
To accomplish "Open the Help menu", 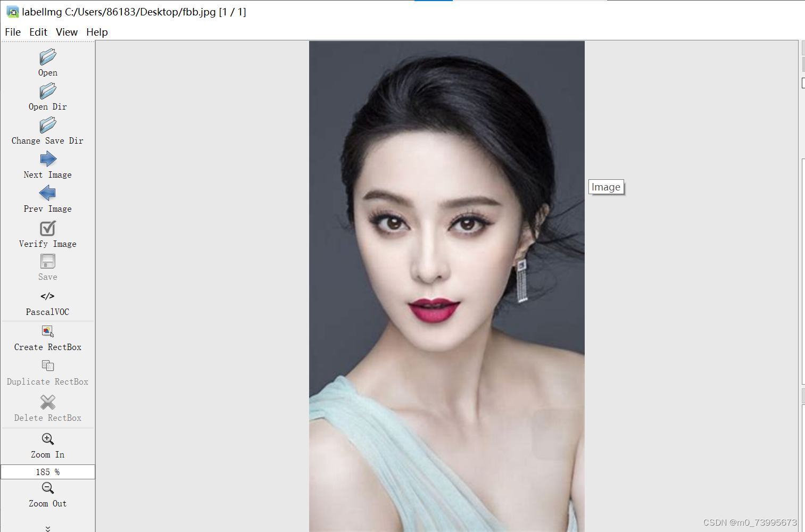I will tap(97, 32).
